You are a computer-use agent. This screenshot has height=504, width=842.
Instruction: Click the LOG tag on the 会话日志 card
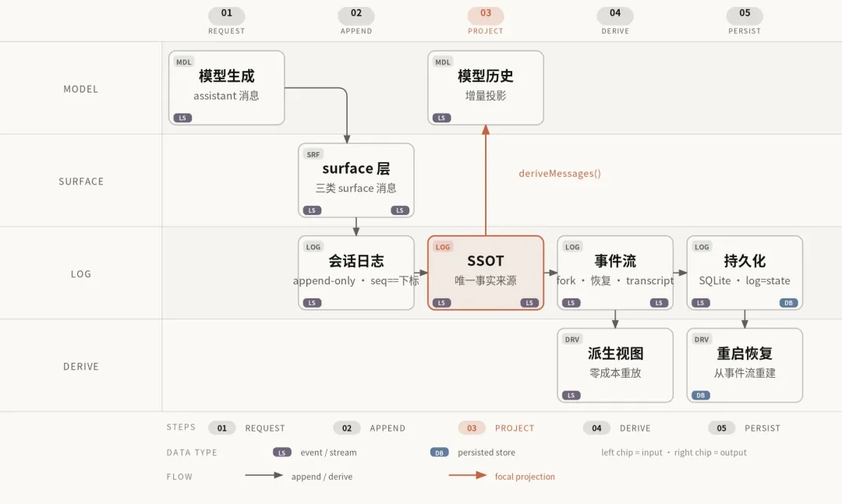pyautogui.click(x=313, y=247)
